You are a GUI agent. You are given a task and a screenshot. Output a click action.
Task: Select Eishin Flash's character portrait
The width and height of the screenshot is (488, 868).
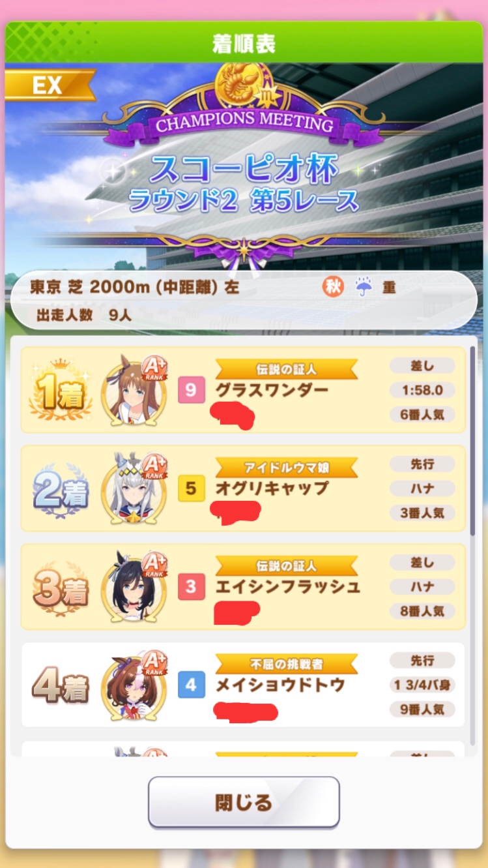pyautogui.click(x=134, y=586)
